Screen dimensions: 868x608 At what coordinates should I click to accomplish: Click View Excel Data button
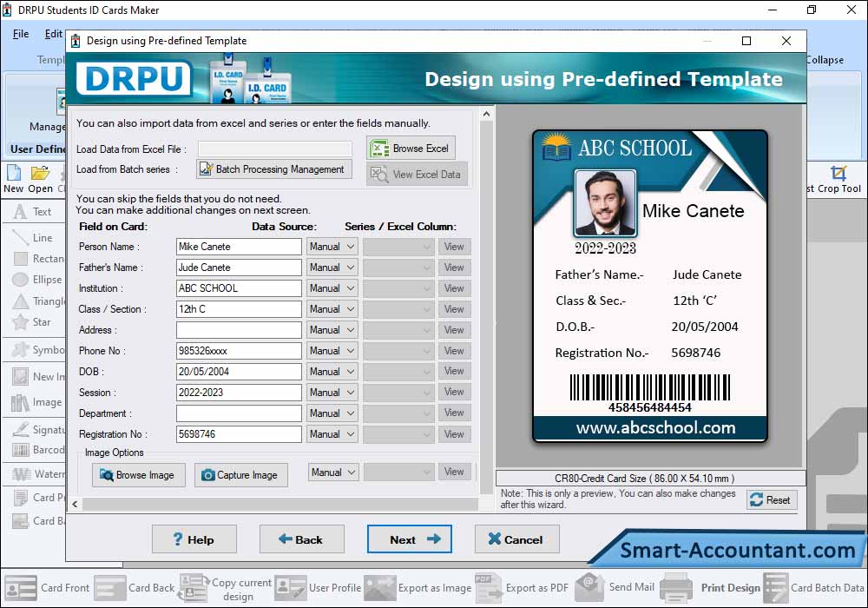click(417, 174)
